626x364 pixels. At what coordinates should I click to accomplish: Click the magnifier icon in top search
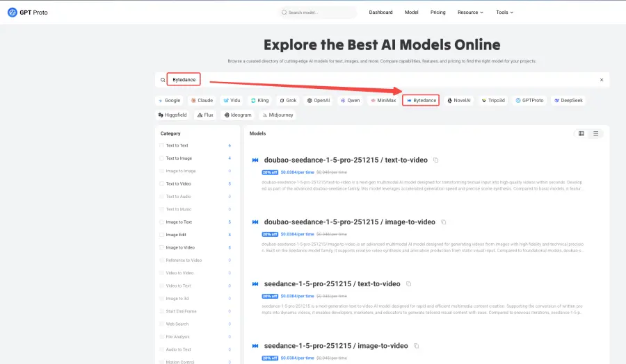(x=284, y=13)
